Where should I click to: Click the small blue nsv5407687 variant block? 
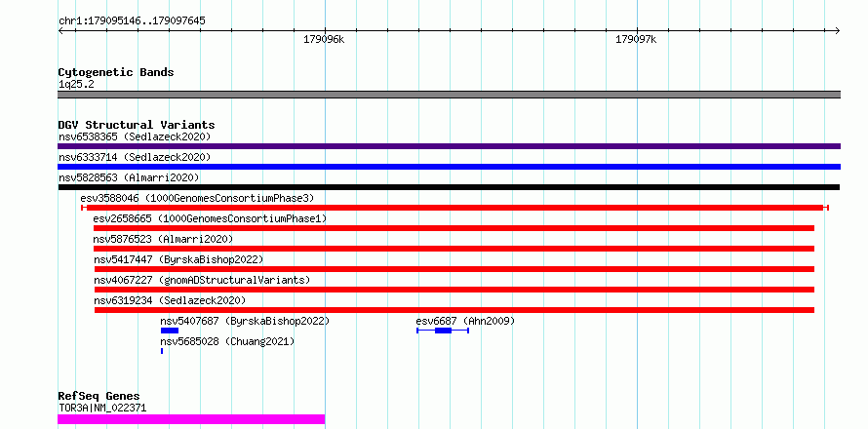coord(170,331)
